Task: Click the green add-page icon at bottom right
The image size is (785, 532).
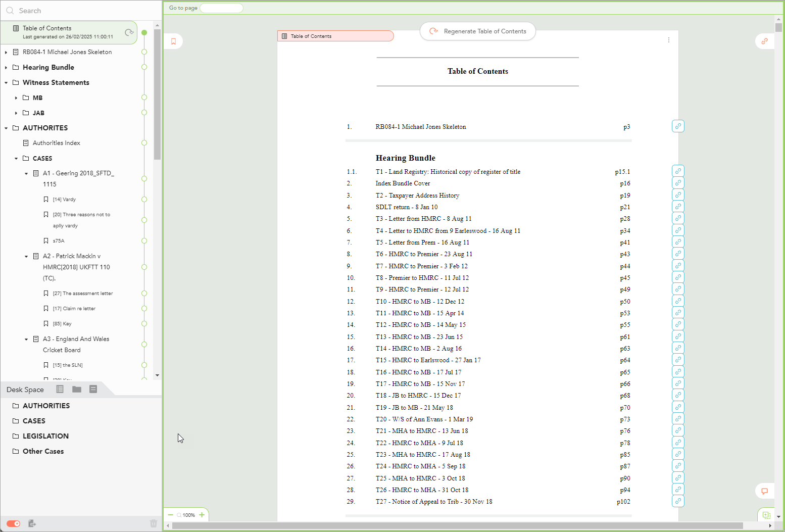Action: click(x=766, y=515)
